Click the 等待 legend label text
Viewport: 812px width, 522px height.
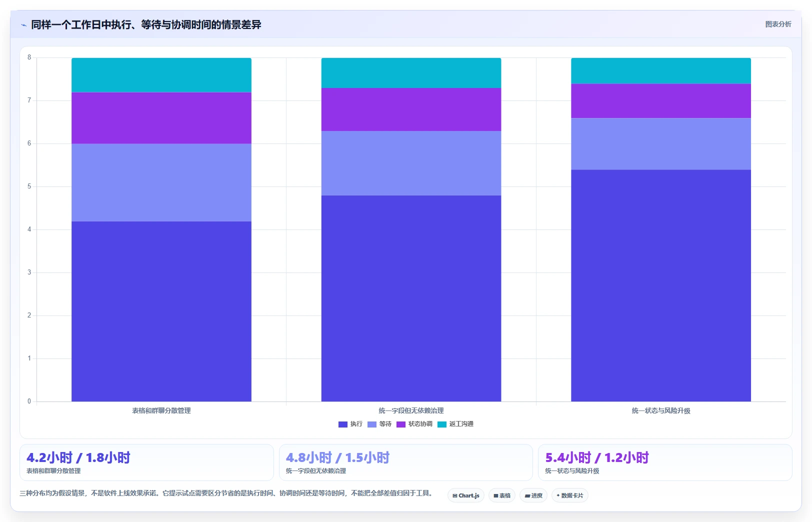point(385,424)
